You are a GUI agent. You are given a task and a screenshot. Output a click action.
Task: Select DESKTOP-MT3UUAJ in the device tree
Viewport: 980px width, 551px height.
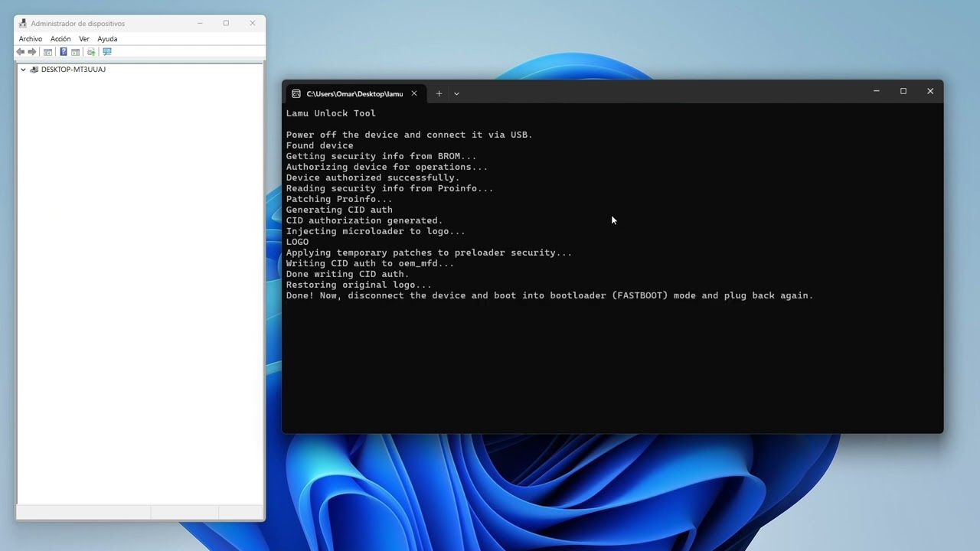click(x=73, y=70)
